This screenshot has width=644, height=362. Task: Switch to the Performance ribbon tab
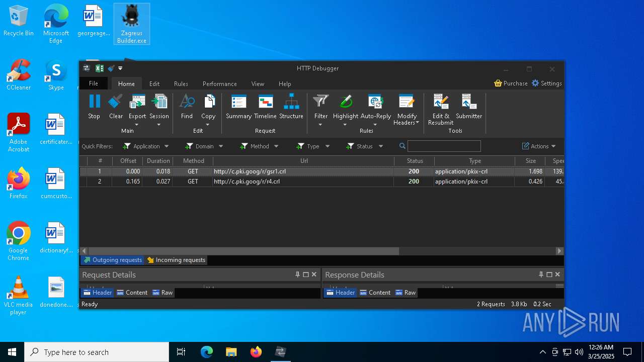(x=220, y=84)
